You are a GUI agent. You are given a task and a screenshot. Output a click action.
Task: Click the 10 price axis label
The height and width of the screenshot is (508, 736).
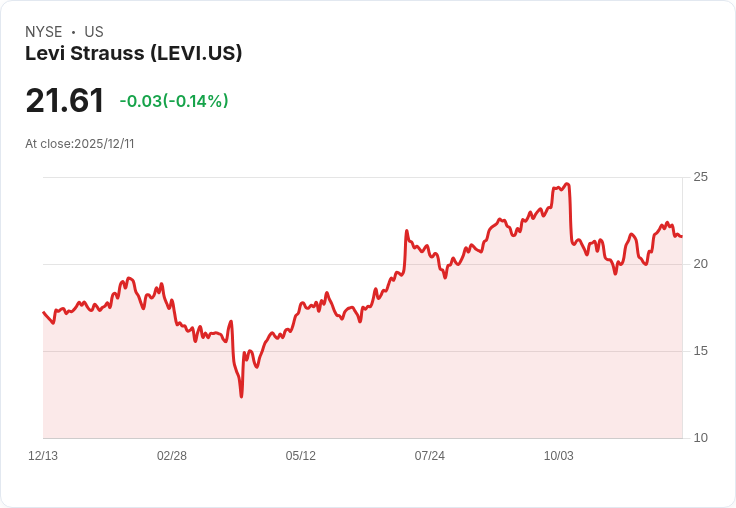click(x=700, y=438)
